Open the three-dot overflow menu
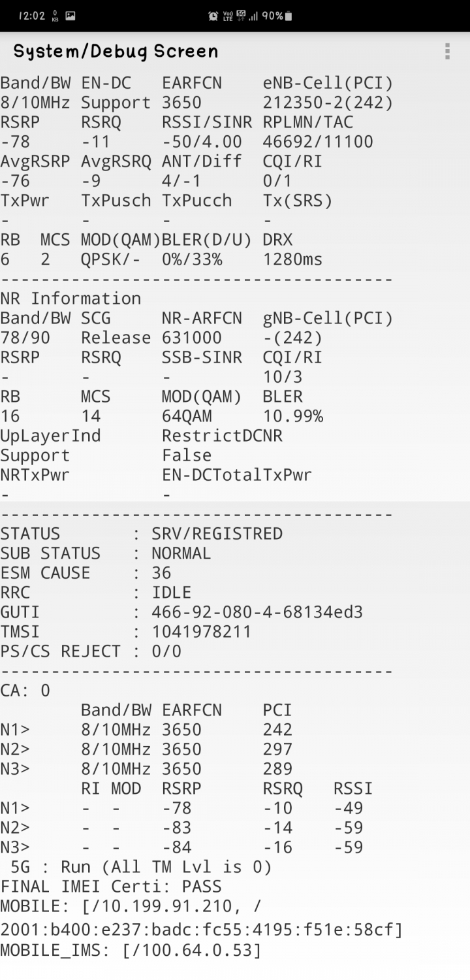Image resolution: width=470 pixels, height=980 pixels. click(x=447, y=51)
